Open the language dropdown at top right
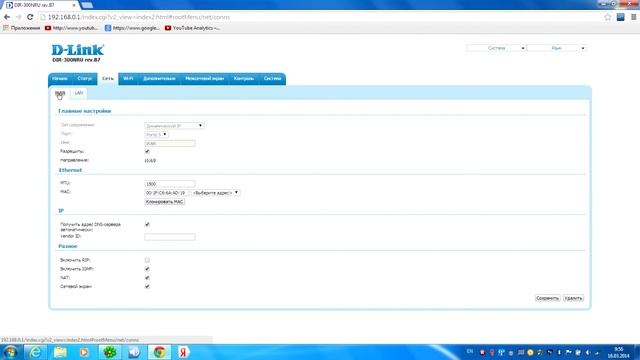Image resolution: width=640 pixels, height=360 pixels. [556, 48]
